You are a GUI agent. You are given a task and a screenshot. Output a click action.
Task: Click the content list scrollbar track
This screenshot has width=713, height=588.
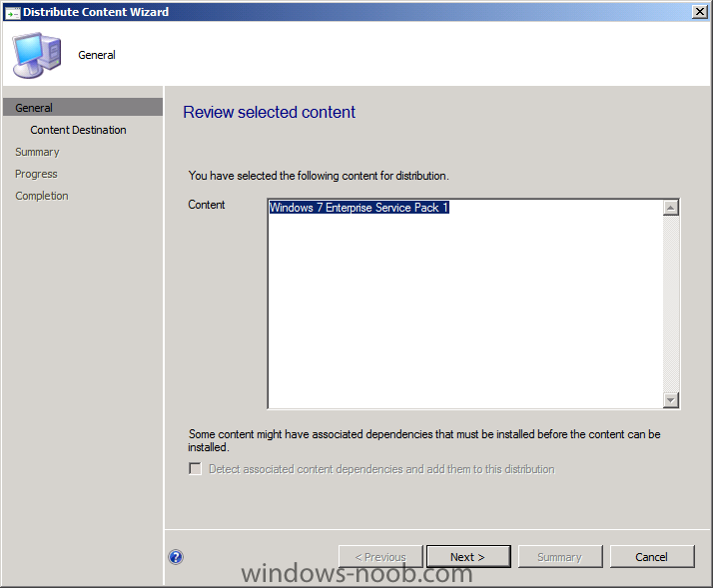pos(671,303)
